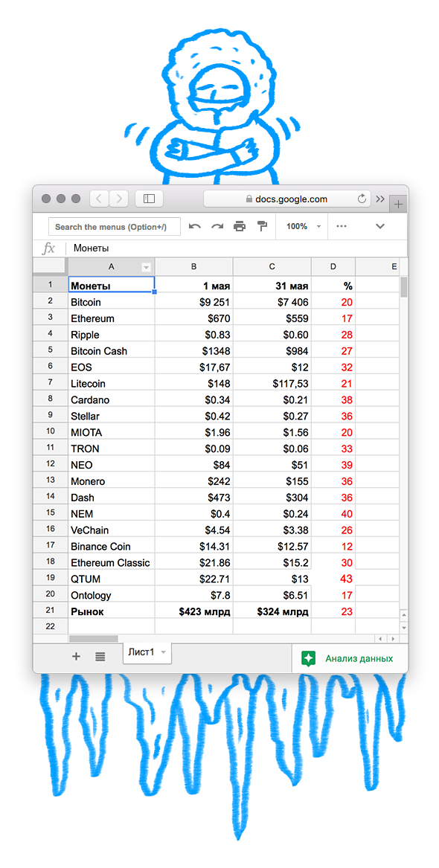
Task: Select the Bitcoin cell
Action: (x=112, y=302)
